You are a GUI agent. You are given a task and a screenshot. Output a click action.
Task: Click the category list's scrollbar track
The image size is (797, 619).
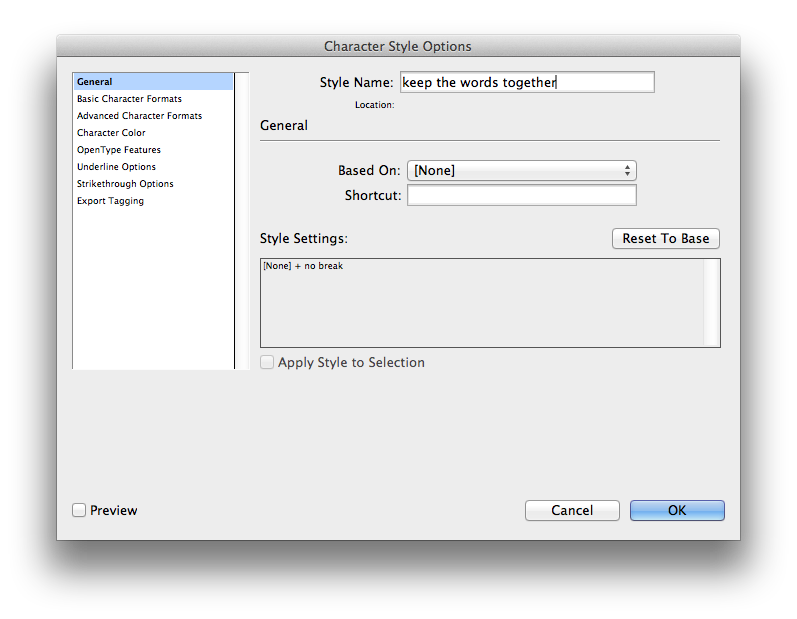(241, 220)
